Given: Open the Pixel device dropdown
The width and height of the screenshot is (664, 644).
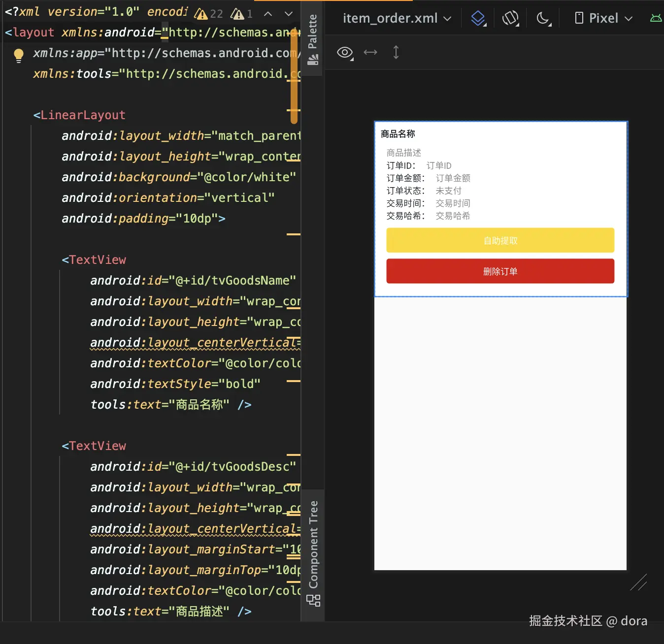Looking at the screenshot, I should pos(604,19).
